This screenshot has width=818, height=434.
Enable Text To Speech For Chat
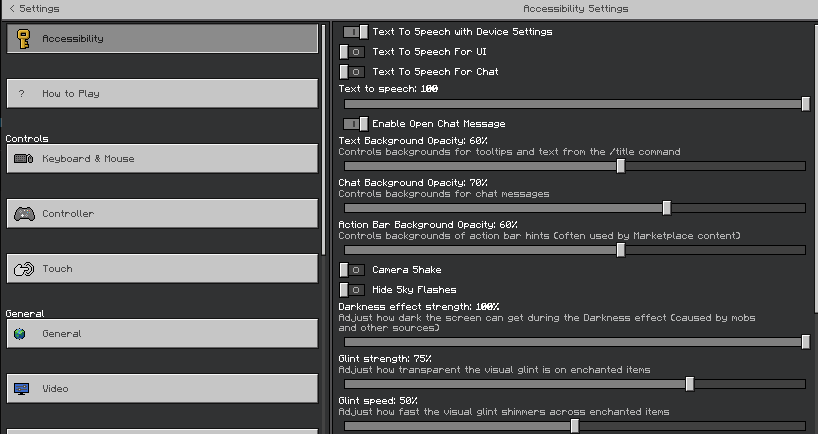point(352,71)
